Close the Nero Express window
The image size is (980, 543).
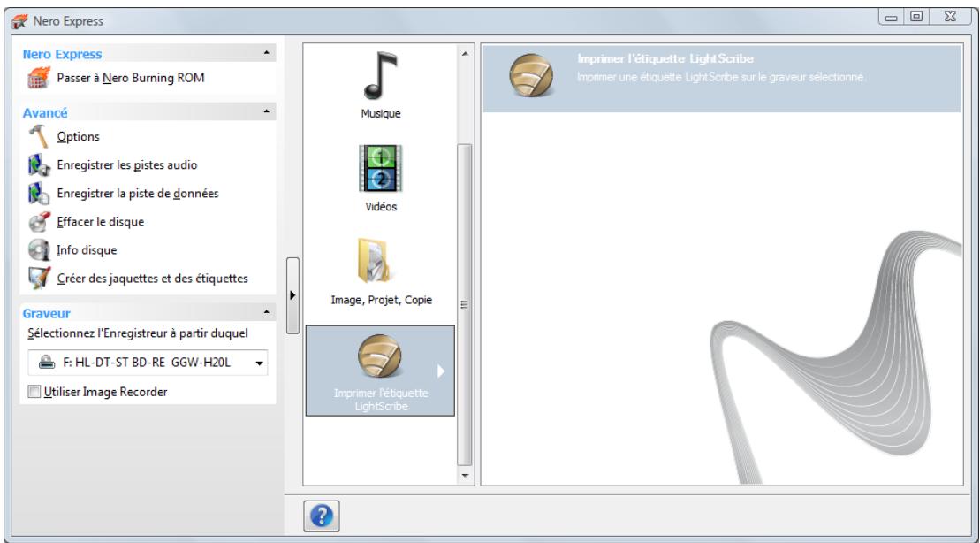950,17
